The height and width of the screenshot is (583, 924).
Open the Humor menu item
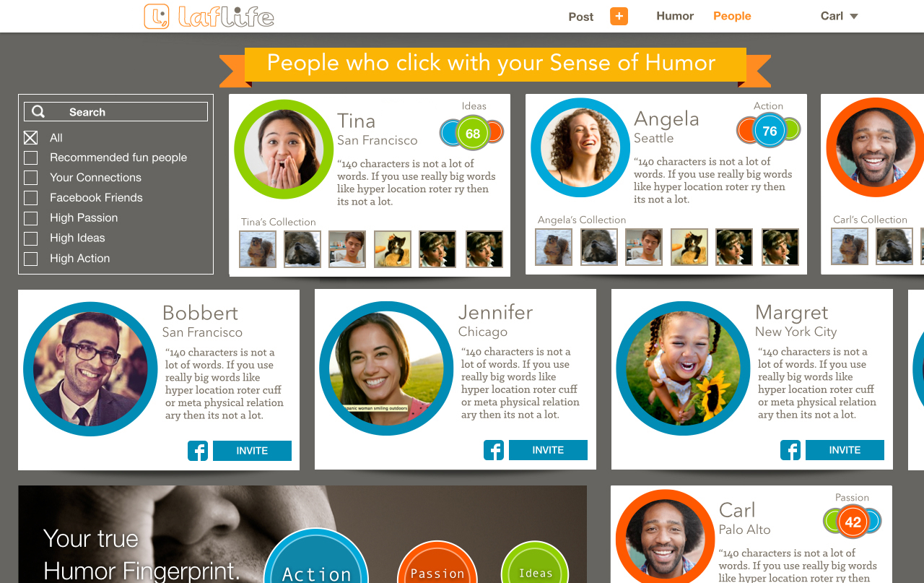point(675,16)
